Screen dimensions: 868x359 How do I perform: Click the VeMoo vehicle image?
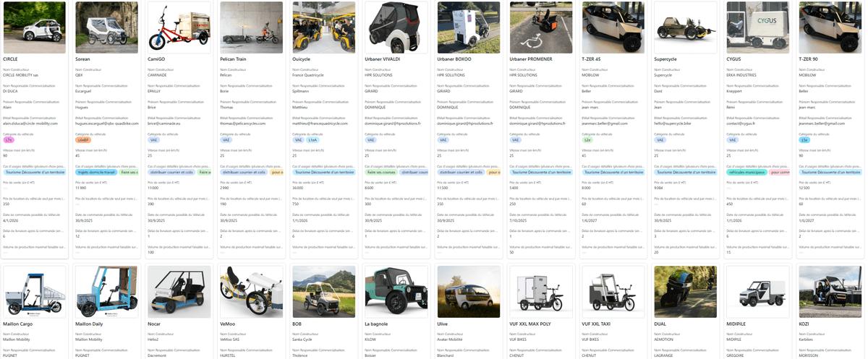[x=251, y=292]
